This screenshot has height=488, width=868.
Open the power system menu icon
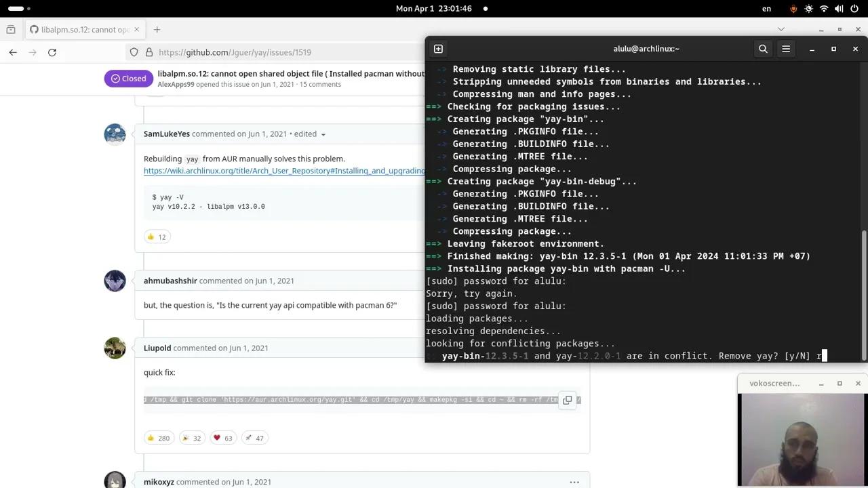(854, 9)
